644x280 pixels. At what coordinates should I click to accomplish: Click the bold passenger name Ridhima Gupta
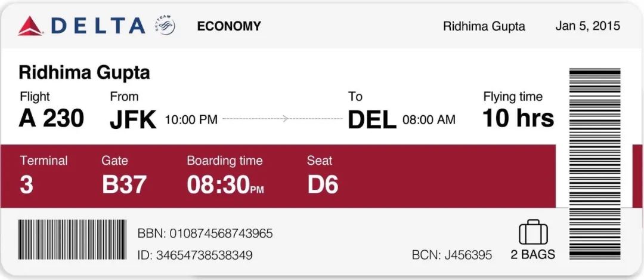(84, 73)
